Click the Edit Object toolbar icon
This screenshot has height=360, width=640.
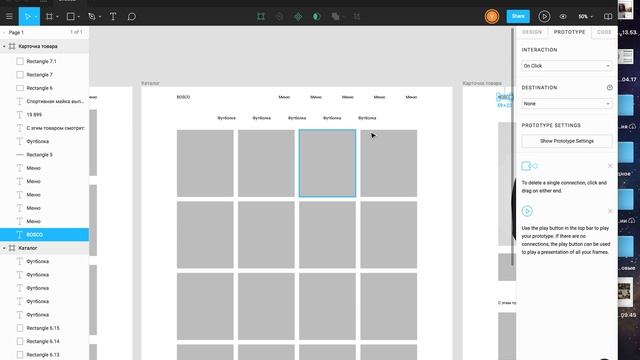coord(261,17)
